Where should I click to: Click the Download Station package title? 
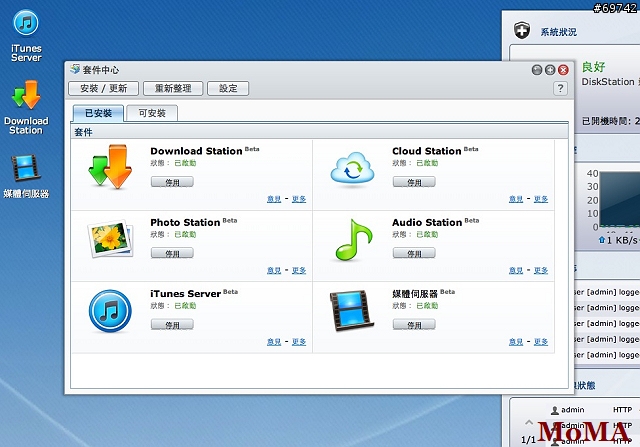(196, 151)
